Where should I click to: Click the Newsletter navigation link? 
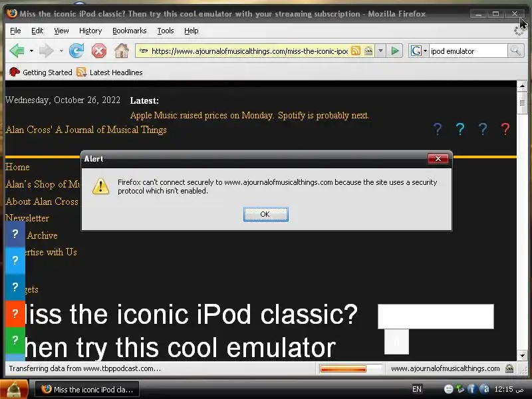27,218
